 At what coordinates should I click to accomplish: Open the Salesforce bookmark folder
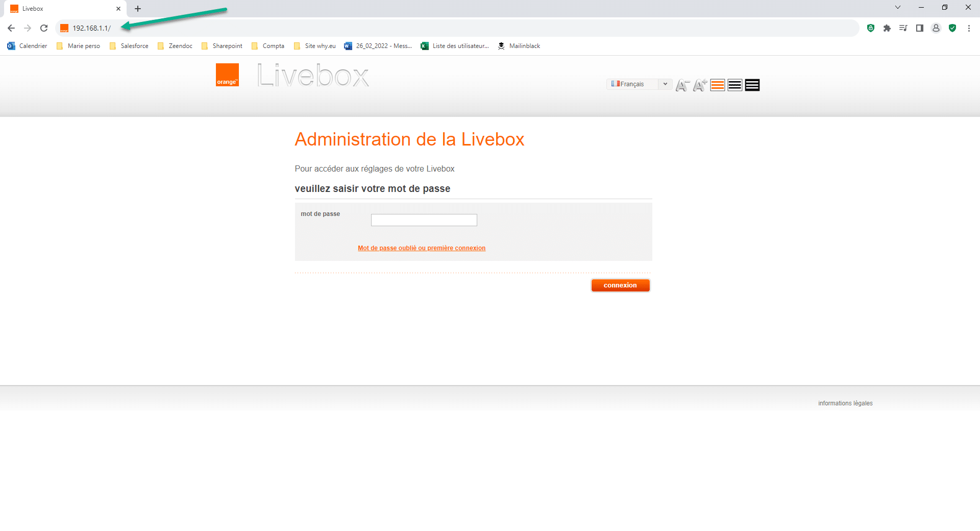[129, 46]
